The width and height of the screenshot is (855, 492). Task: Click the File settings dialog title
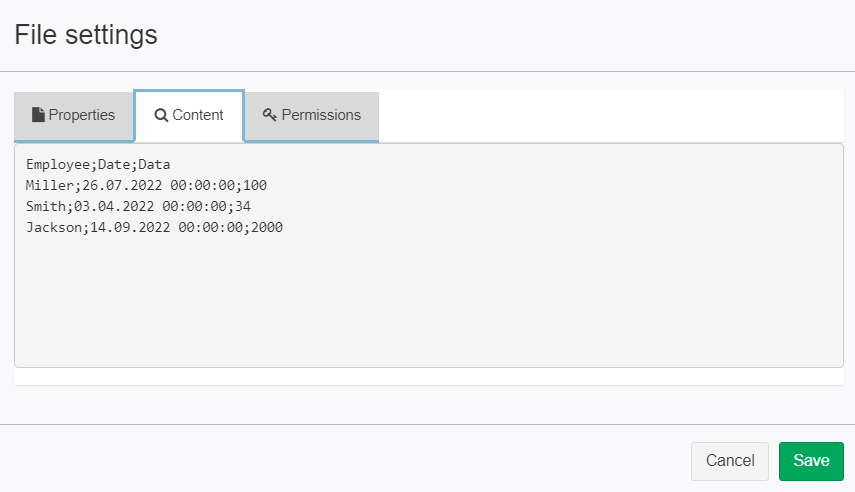(x=86, y=35)
